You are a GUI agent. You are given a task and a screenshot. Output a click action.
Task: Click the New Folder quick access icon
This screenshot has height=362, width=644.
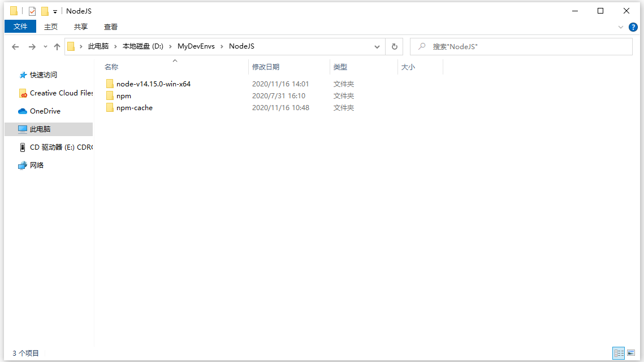click(x=45, y=11)
